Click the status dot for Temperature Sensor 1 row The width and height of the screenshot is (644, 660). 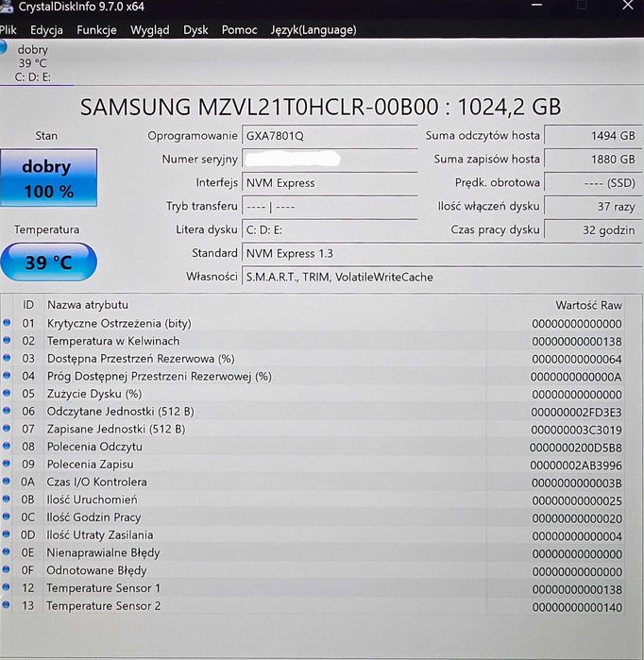pos(7,587)
